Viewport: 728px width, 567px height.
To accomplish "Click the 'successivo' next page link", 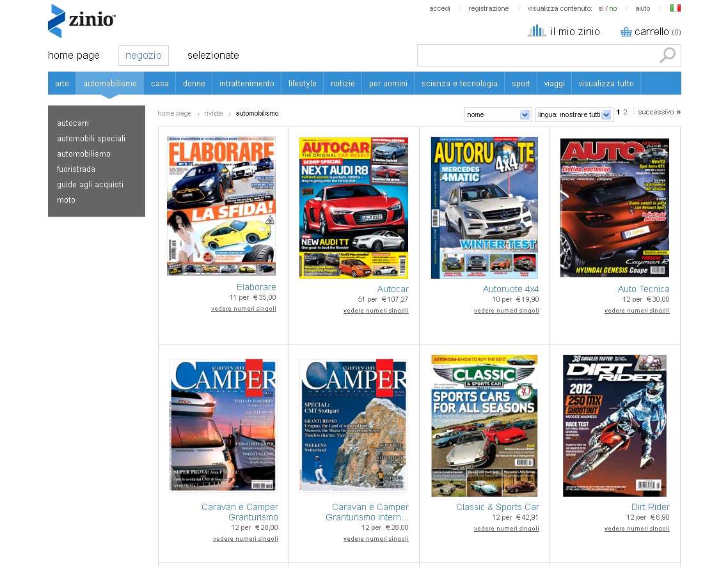I will coord(656,112).
